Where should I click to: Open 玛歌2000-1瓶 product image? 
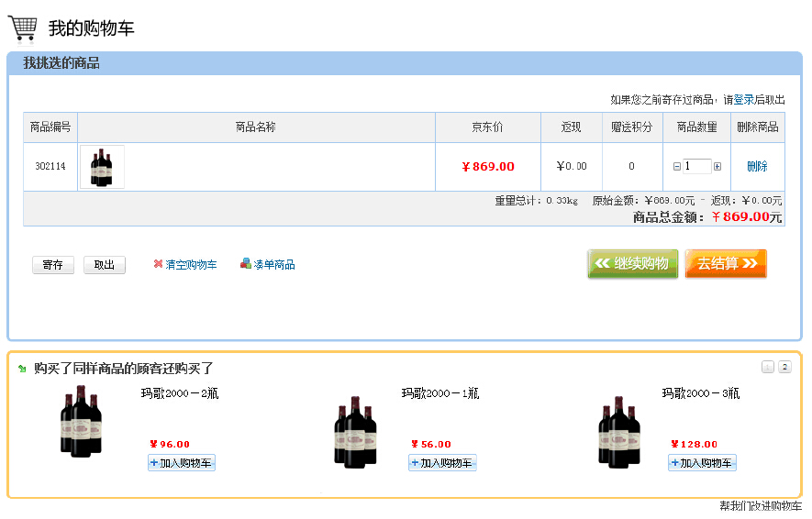coord(355,431)
